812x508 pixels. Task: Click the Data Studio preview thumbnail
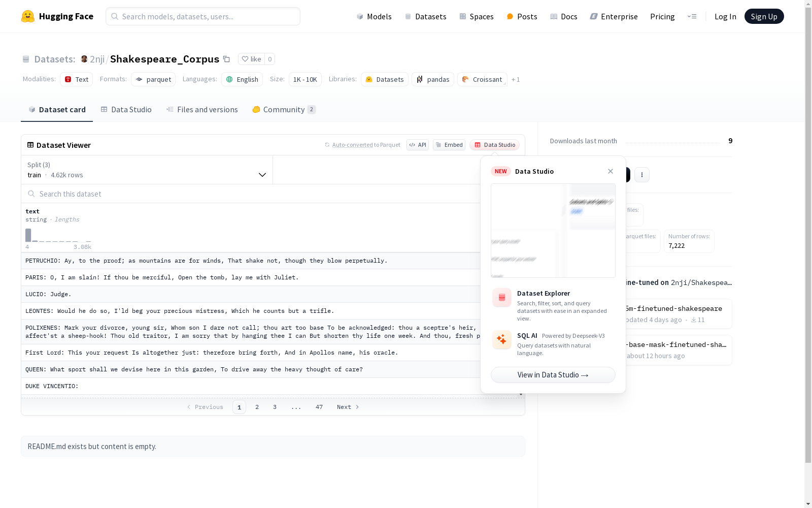[x=553, y=231]
